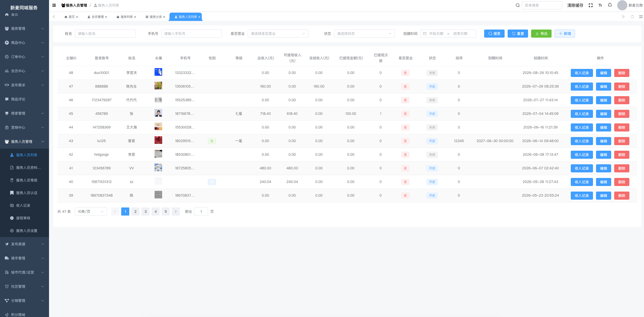Click the avatar thumbnail for 爱君
Viewport: 644px width, 317px height.
(x=158, y=140)
